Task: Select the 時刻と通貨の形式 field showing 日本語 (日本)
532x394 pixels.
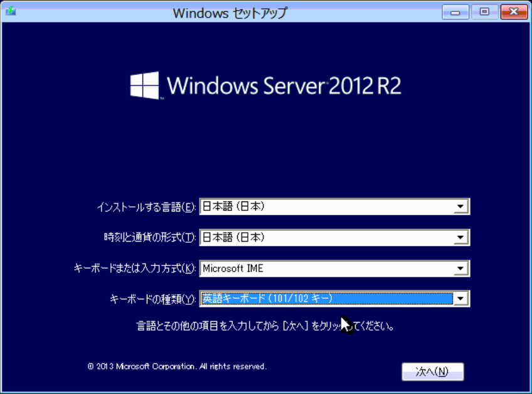Action: (x=334, y=238)
